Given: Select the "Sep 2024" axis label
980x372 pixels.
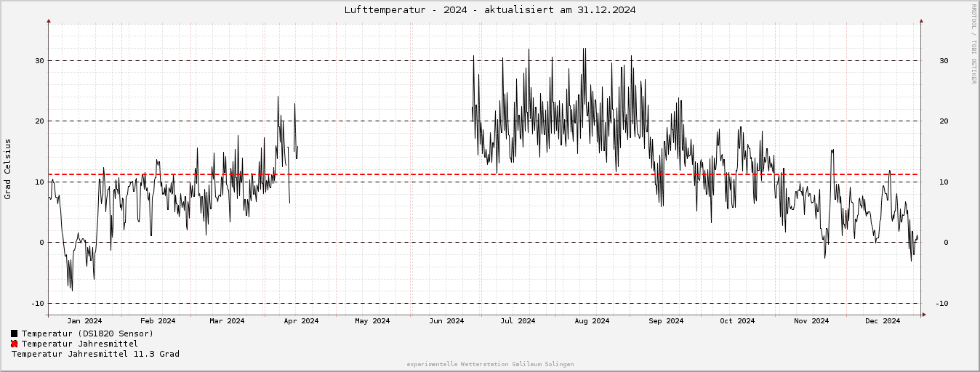Looking at the screenshot, I should coord(666,320).
